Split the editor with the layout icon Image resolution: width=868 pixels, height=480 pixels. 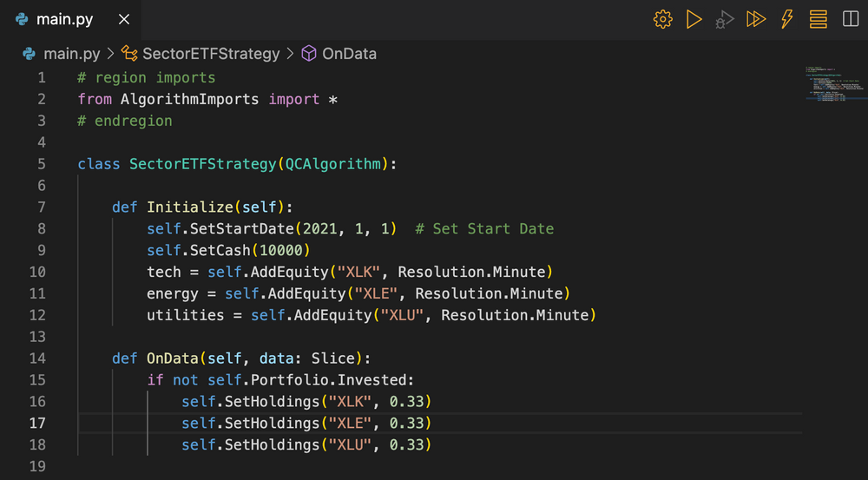coord(849,19)
